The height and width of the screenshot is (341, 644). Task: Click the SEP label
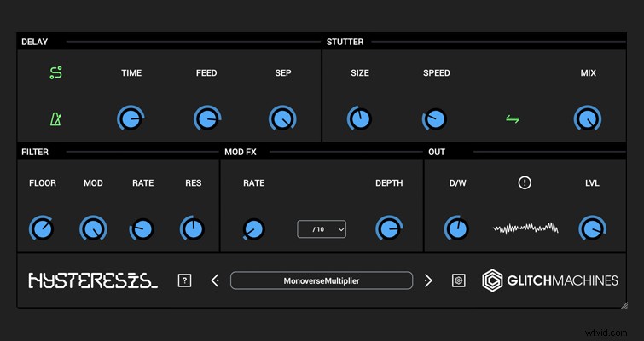(x=283, y=73)
